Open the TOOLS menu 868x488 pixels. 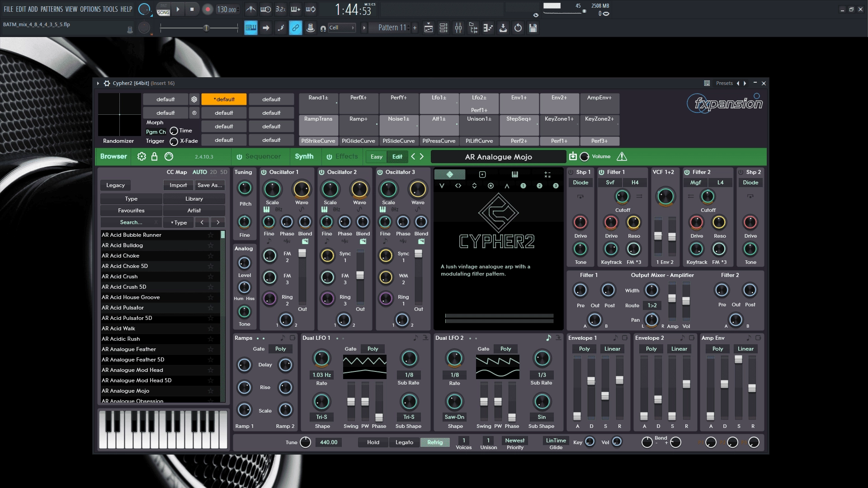click(x=110, y=9)
